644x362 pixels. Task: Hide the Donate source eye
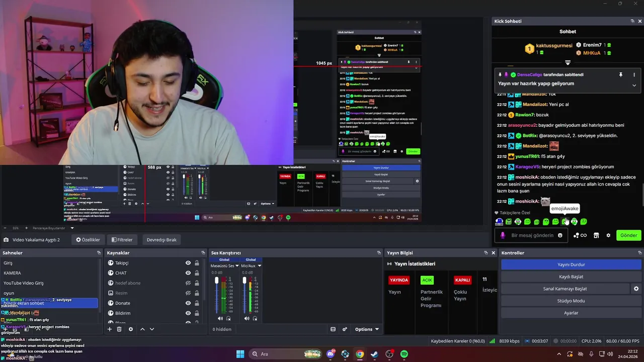tap(188, 303)
